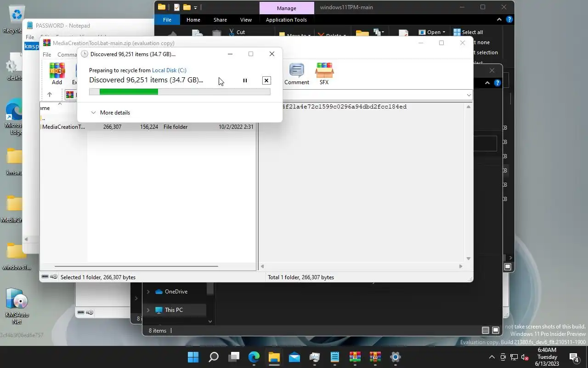Open File Explorer from the taskbar
The image size is (588, 368).
[274, 357]
